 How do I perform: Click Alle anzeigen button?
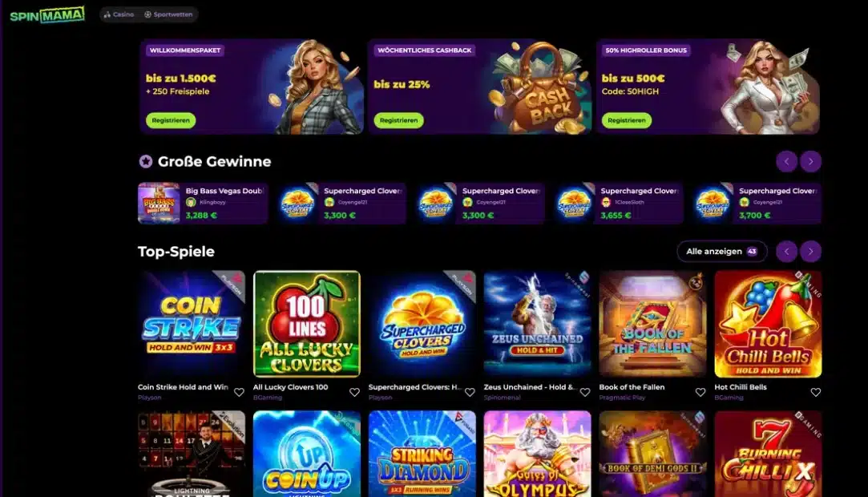[x=722, y=251]
